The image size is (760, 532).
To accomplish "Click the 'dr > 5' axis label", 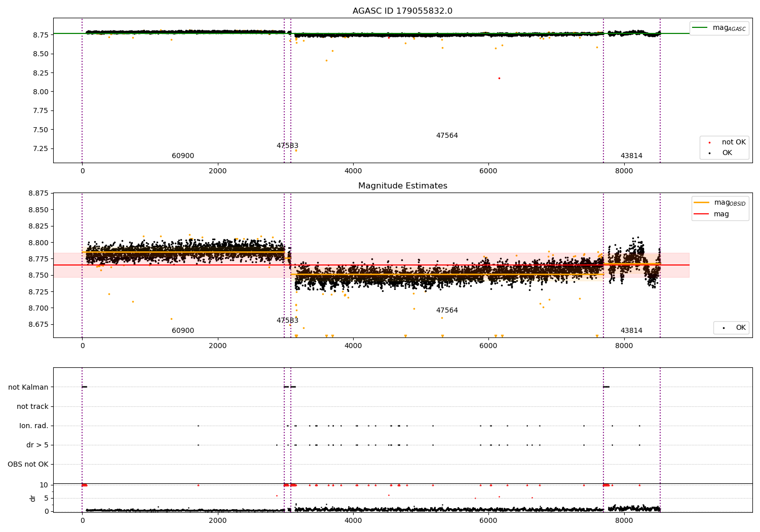I will [x=37, y=445].
